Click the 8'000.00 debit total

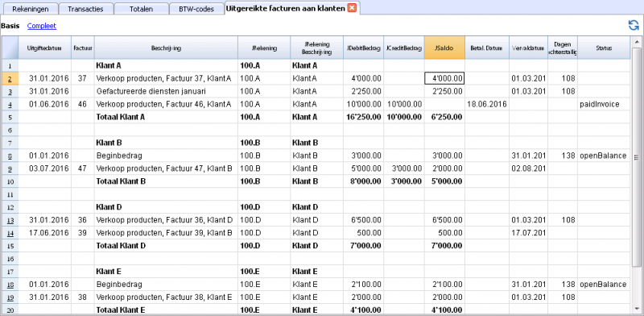tap(365, 181)
